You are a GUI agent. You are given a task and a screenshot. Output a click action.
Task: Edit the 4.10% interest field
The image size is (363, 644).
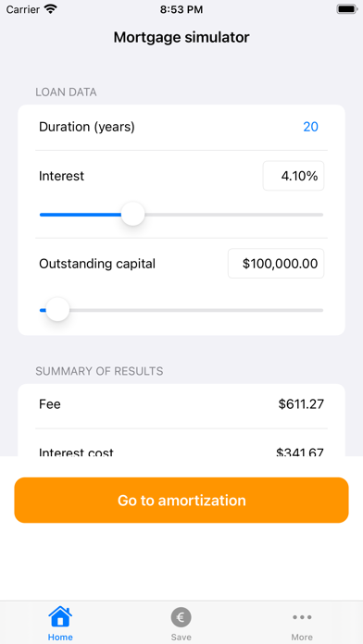294,176
